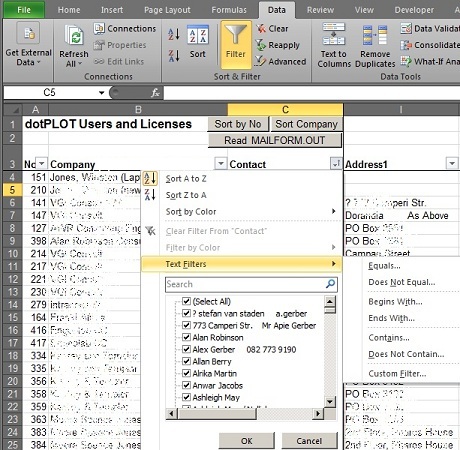Click the Get External Data icon

[x=28, y=33]
